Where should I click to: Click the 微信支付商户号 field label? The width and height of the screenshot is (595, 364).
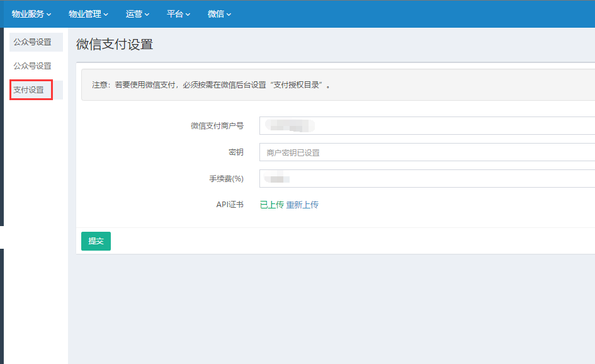click(217, 126)
